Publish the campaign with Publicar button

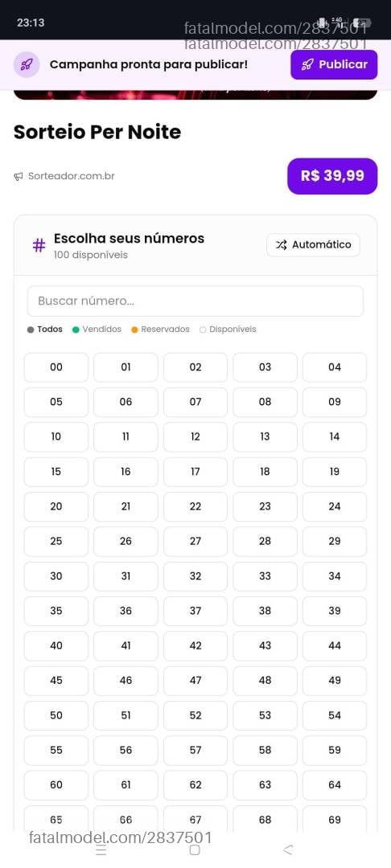click(334, 65)
